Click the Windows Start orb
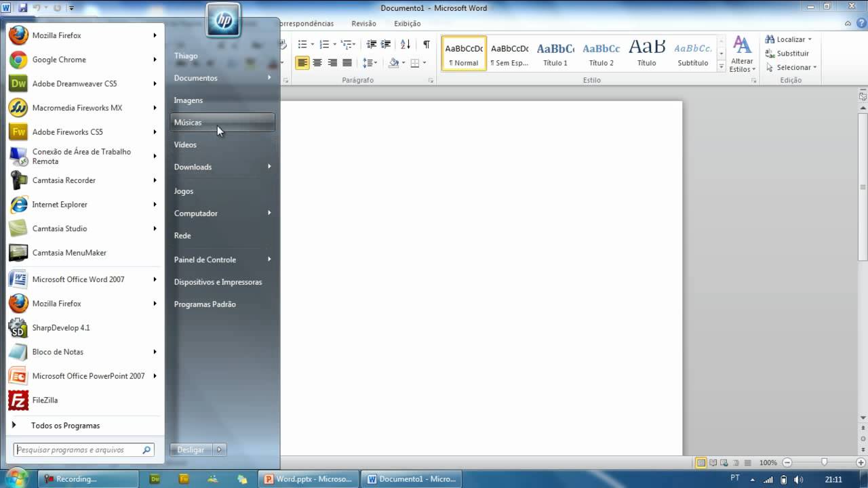This screenshot has width=868, height=488. point(16,478)
